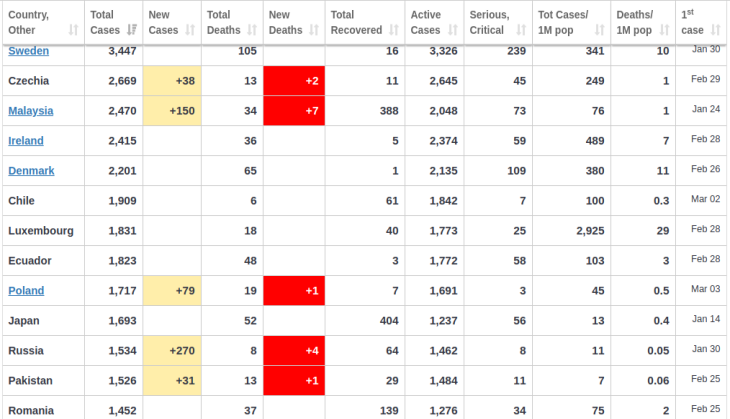Click Pakistan's +31 new cases cell
This screenshot has width=730, height=419.
[x=172, y=381]
